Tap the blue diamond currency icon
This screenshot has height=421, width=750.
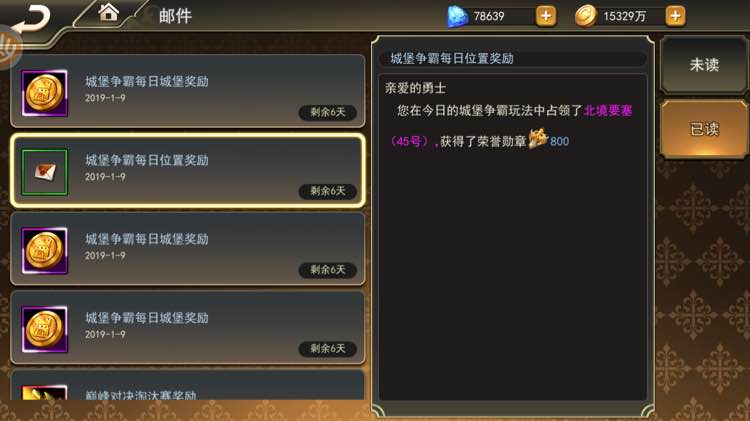click(x=457, y=17)
